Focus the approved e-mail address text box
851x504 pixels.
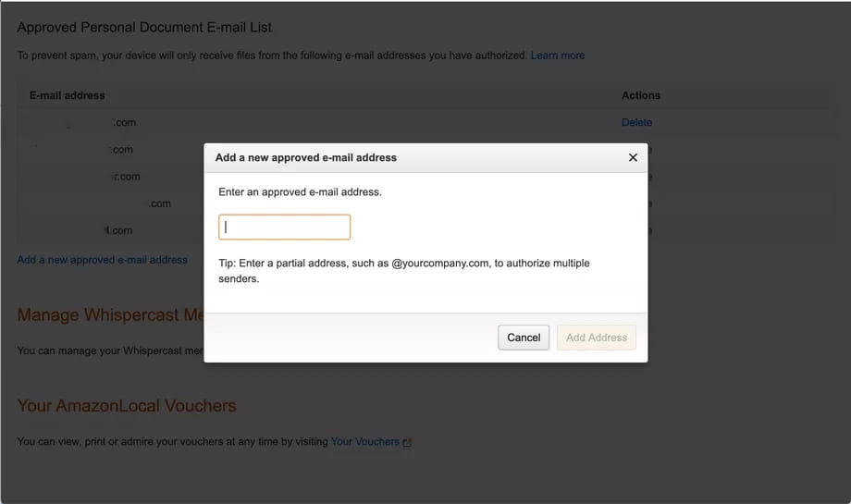(284, 227)
